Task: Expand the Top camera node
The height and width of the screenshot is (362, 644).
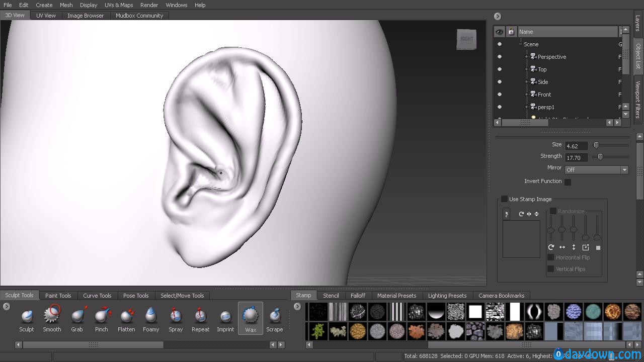Action: coord(526,69)
